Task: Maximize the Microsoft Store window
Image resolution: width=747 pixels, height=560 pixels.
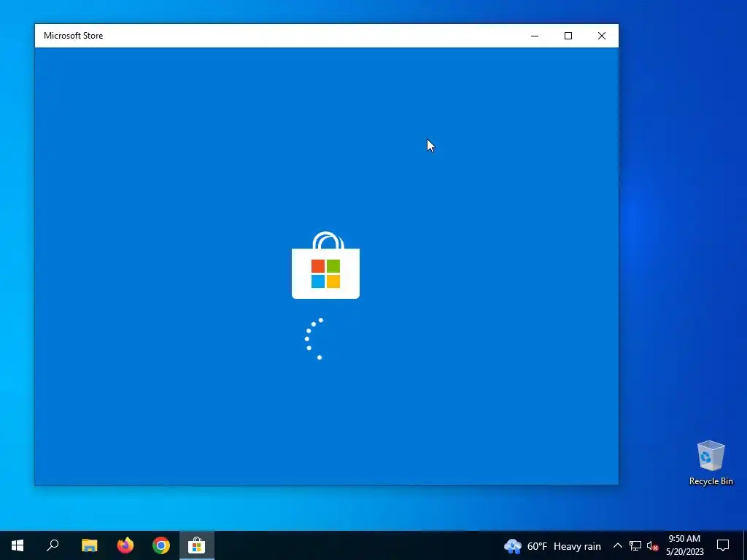Action: [x=568, y=36]
